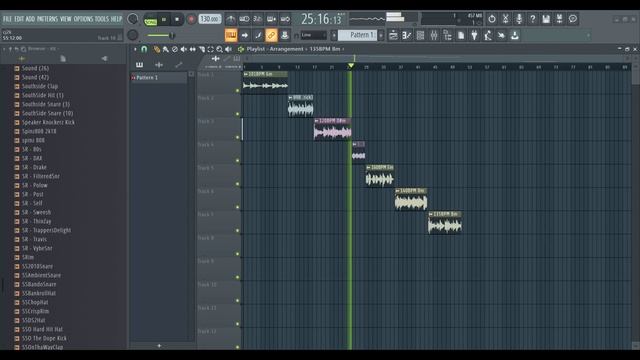Open the Mixer view
The image size is (640, 360).
tap(434, 36)
